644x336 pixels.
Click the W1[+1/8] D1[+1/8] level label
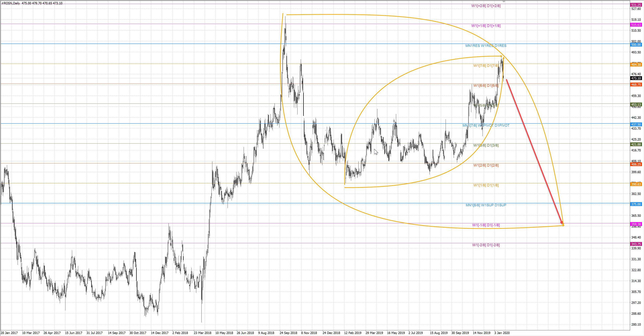[x=486, y=26]
